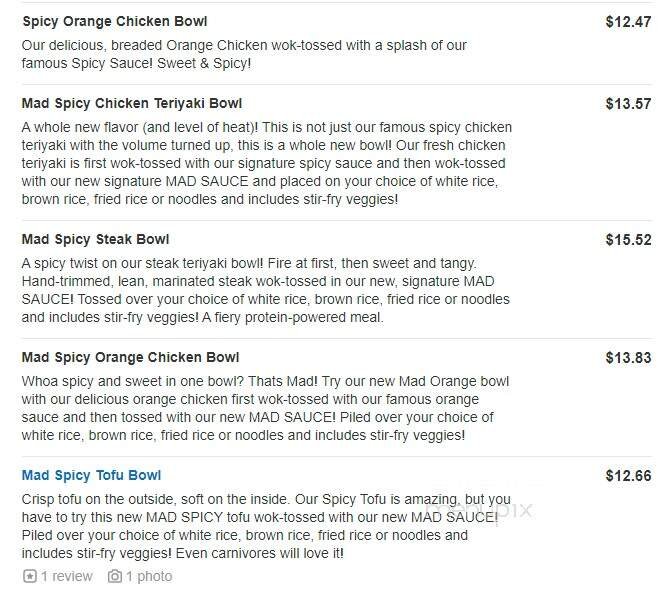Click the Spicy Orange Chicken Bowl title
658x593 pixels.
(115, 21)
